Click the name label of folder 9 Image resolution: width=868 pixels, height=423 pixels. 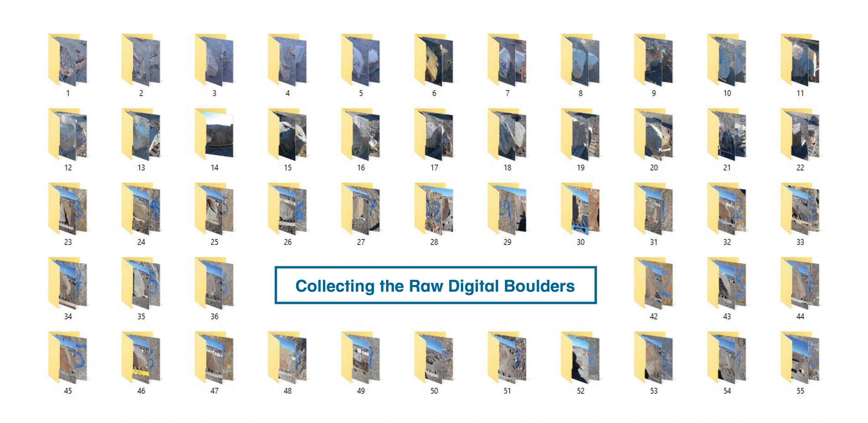coord(654,93)
